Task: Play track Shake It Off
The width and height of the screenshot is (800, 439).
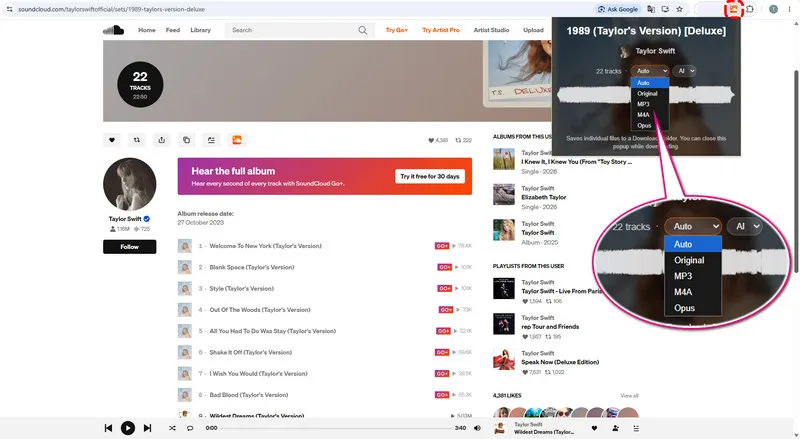Action: pos(251,352)
